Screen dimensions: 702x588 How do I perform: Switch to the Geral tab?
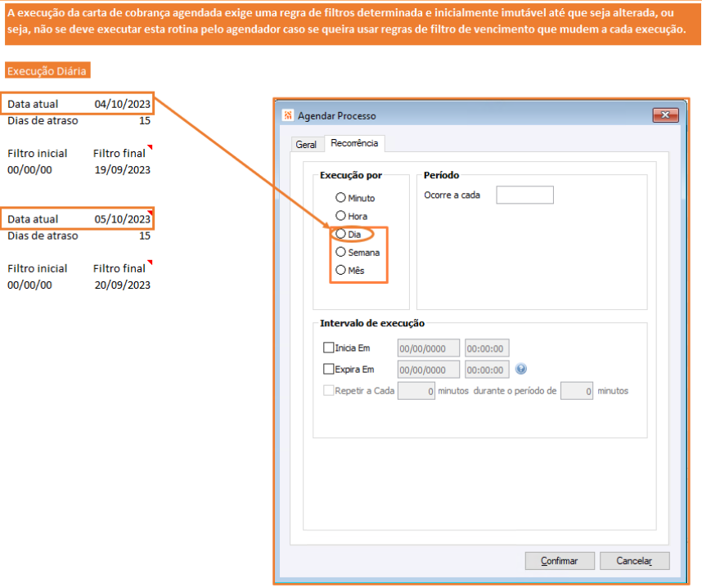(306, 145)
